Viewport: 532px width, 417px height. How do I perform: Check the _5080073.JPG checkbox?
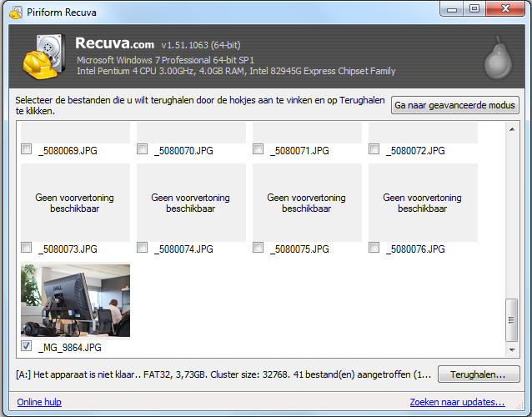click(26, 248)
